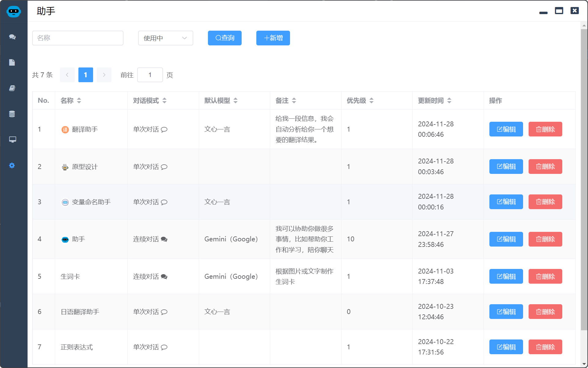Delete the 助手 row
The image size is (588, 368).
click(545, 239)
